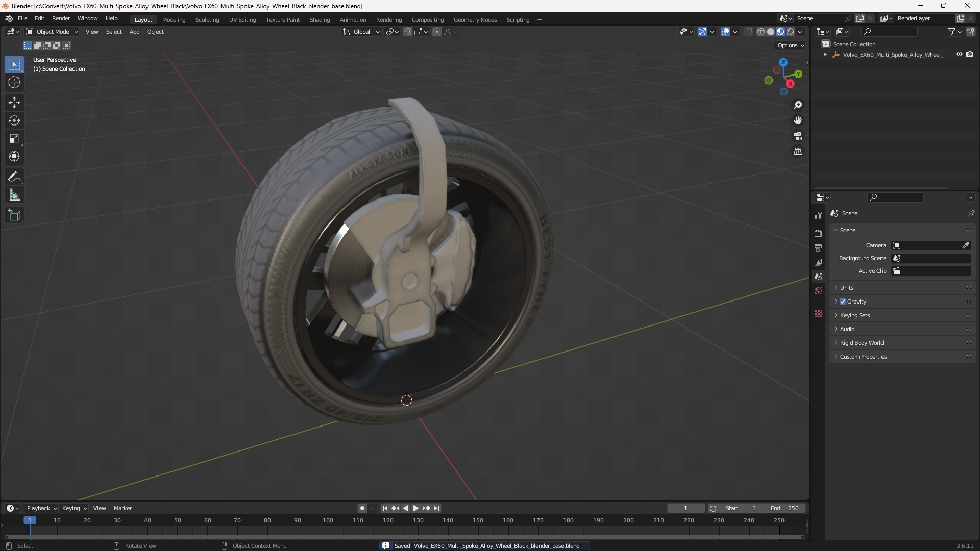Disable the Gravity checkbox
This screenshot has height=551, width=980.
pyautogui.click(x=843, y=302)
